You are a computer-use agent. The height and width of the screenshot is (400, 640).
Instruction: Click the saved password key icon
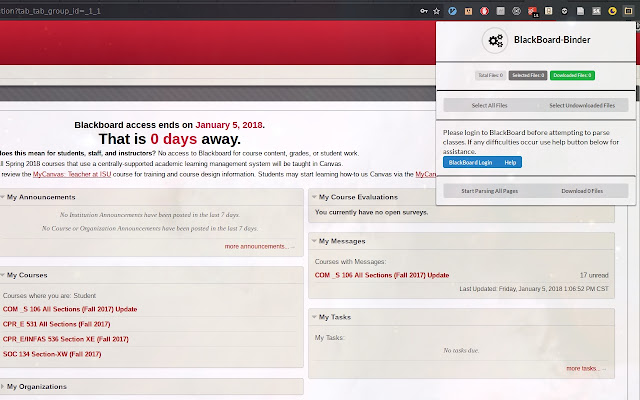click(424, 11)
